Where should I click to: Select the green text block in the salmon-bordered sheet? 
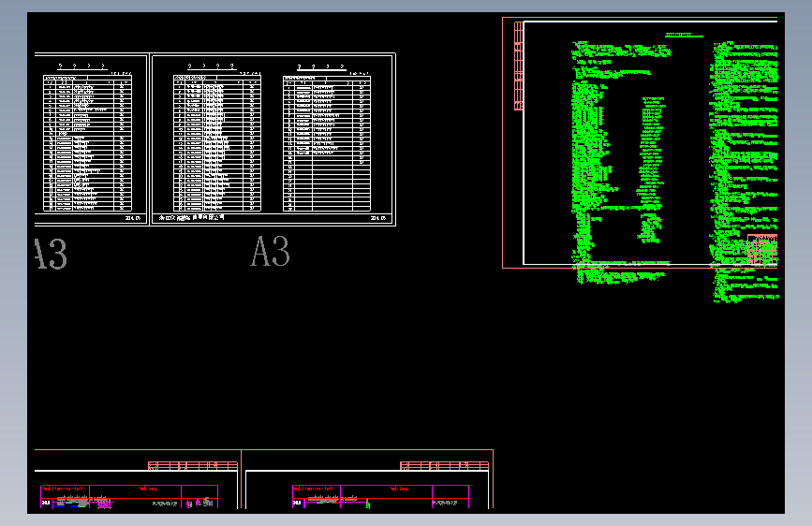click(674, 171)
